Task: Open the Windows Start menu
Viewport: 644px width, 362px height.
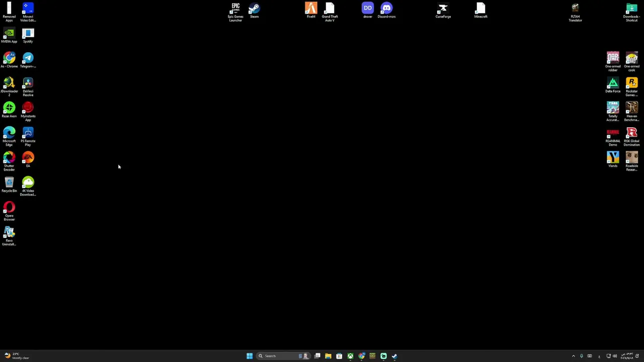Action: 250,356
